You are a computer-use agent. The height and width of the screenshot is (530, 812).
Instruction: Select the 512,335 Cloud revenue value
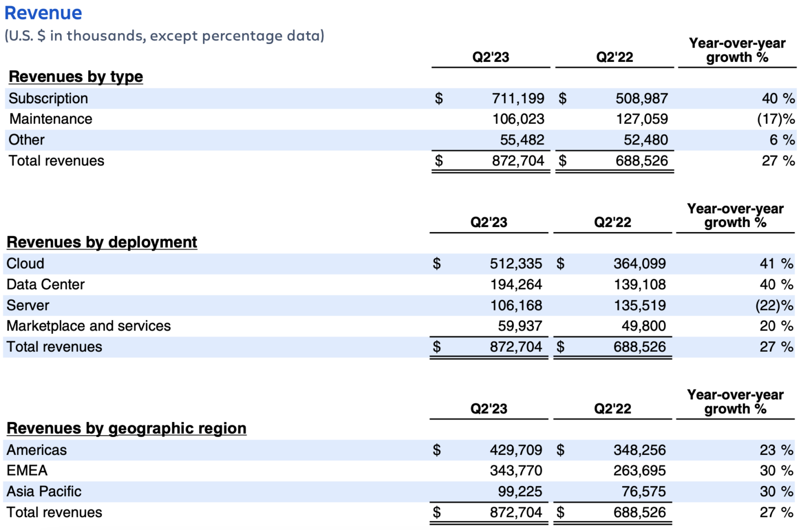click(515, 263)
